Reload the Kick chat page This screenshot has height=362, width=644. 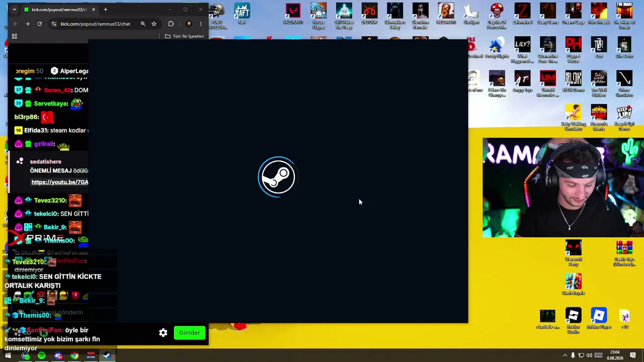tap(39, 24)
